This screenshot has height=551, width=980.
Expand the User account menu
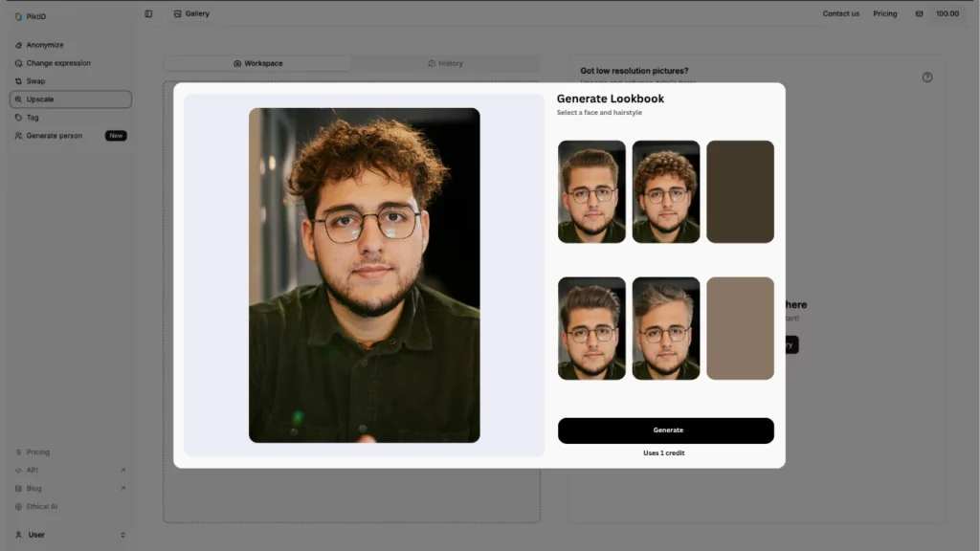pyautogui.click(x=35, y=534)
